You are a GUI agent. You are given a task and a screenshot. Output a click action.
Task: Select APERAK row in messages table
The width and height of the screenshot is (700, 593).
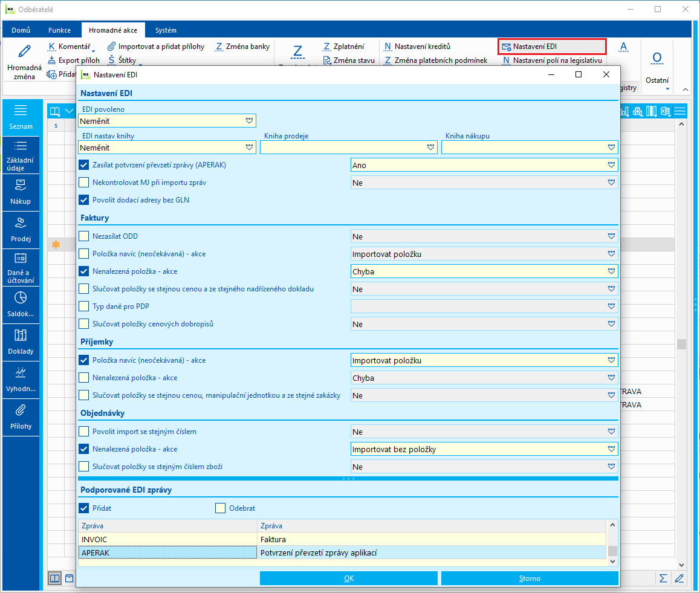(342, 553)
